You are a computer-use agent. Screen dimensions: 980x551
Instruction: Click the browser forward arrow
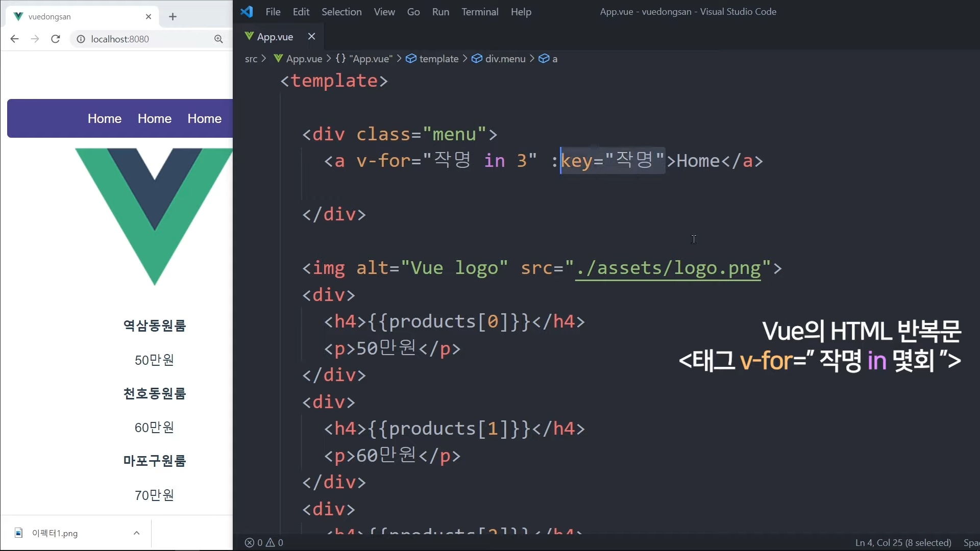(x=35, y=39)
